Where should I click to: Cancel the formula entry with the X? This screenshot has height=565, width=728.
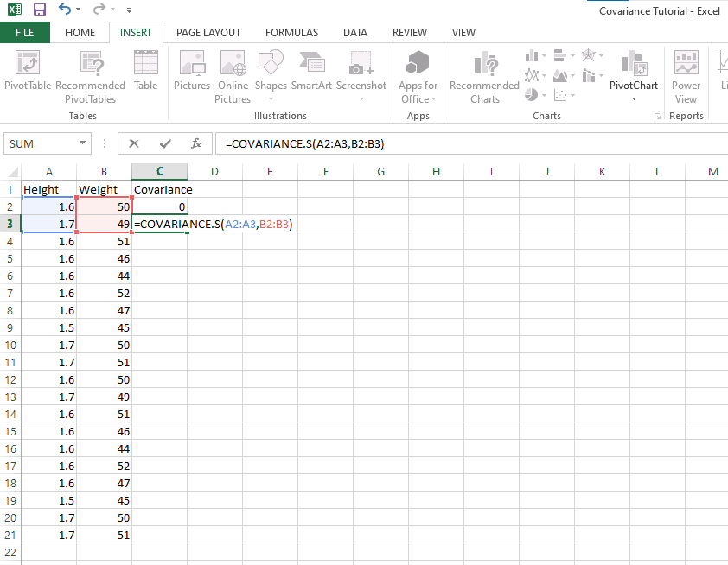click(134, 144)
